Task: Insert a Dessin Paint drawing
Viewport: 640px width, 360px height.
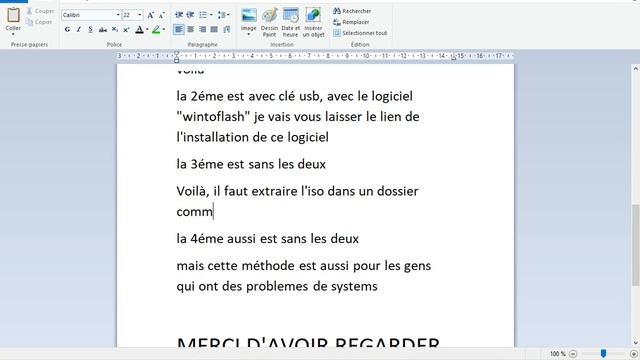Action: (x=269, y=22)
